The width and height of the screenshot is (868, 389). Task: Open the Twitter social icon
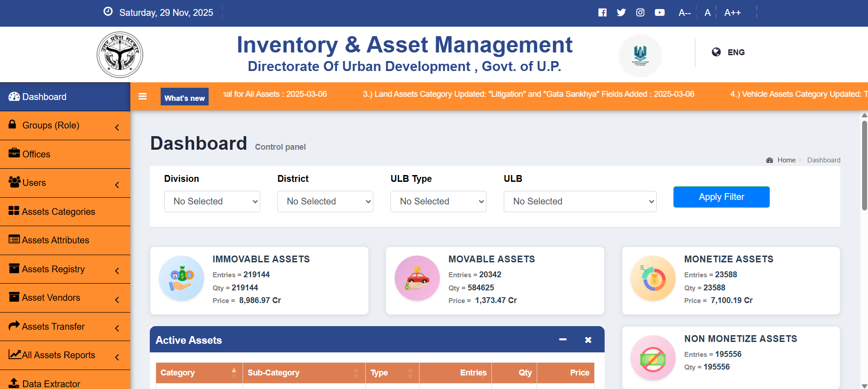[621, 13]
